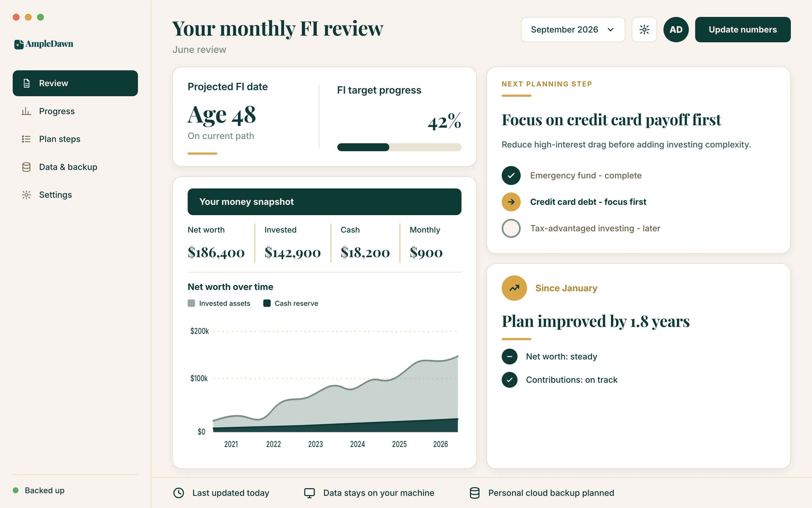
Task: Click the green maximize window dot
Action: click(40, 17)
